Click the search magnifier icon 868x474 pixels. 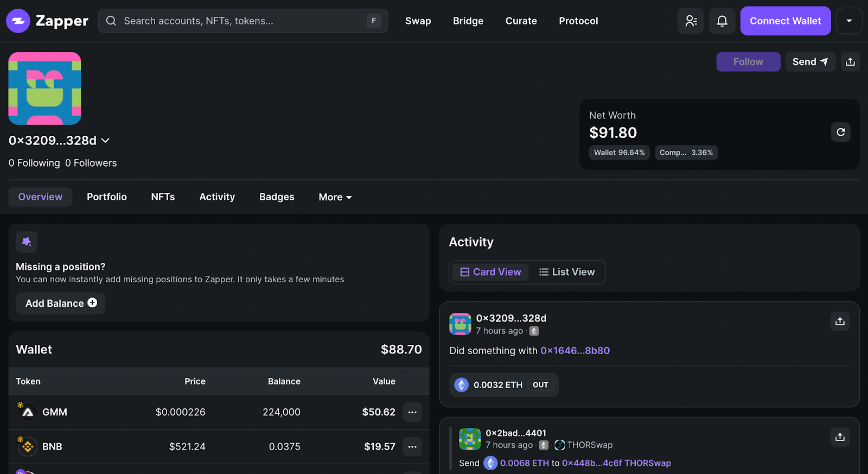tap(111, 21)
